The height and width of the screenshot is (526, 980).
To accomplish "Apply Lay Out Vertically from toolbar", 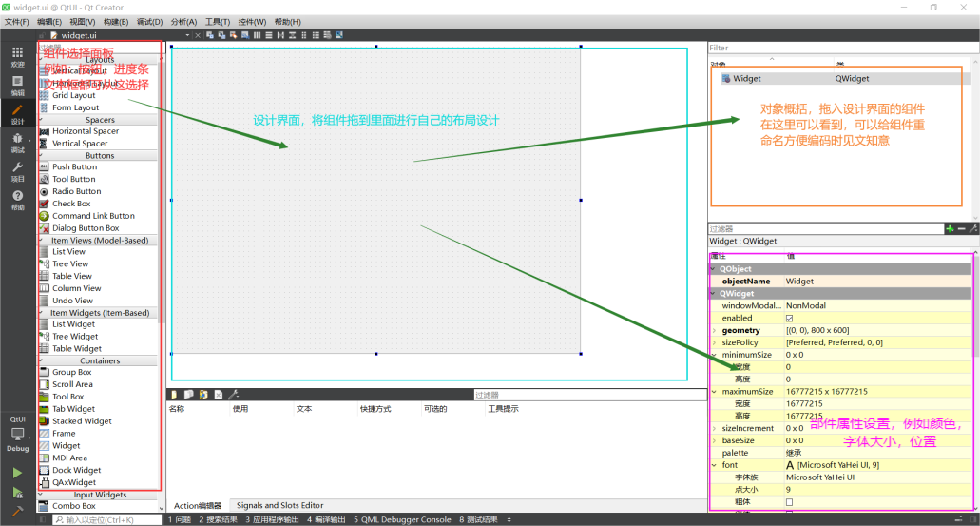I will pos(269,35).
